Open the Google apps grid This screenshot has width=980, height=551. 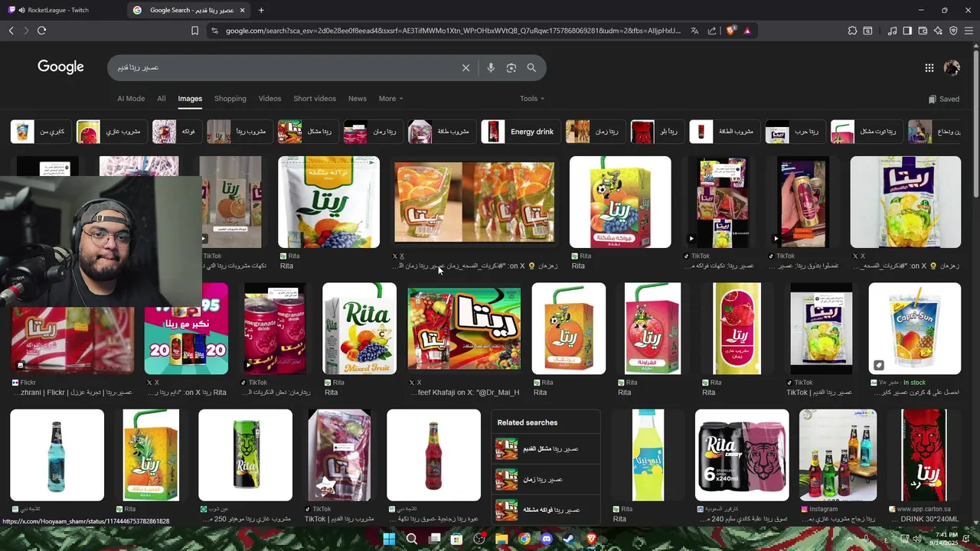pyautogui.click(x=929, y=67)
